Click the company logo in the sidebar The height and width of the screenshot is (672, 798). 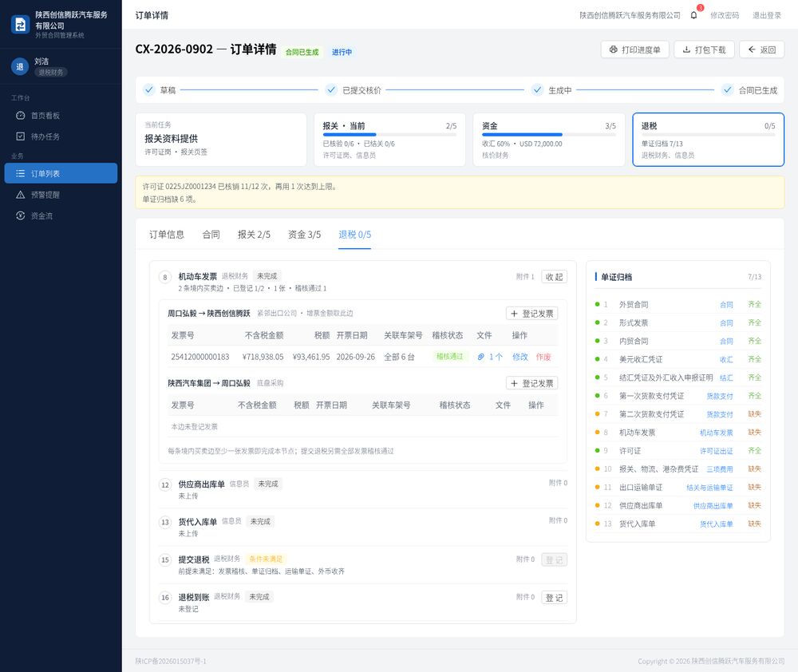pos(21,25)
